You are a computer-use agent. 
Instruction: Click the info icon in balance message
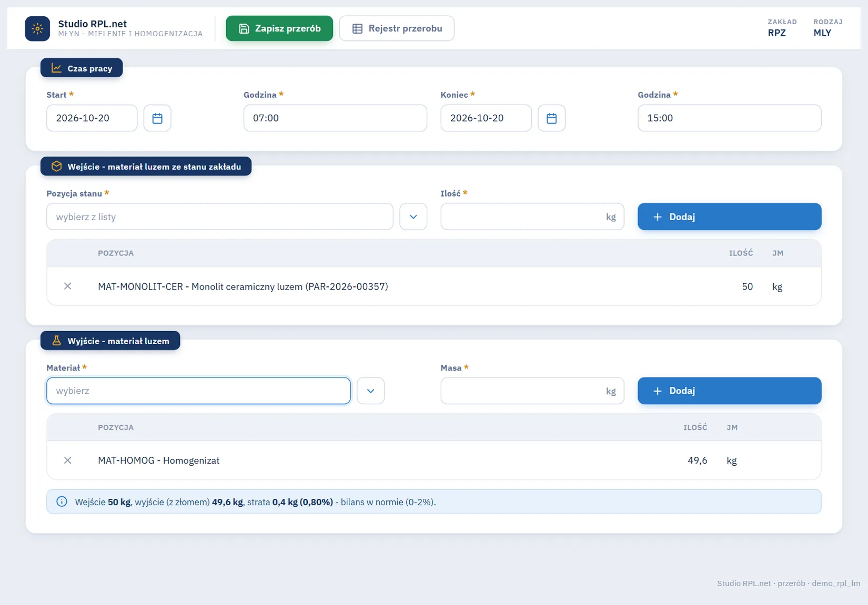click(x=62, y=502)
